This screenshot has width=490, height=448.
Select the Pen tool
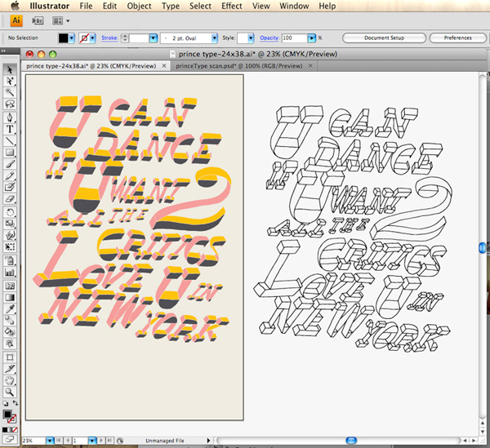point(10,118)
